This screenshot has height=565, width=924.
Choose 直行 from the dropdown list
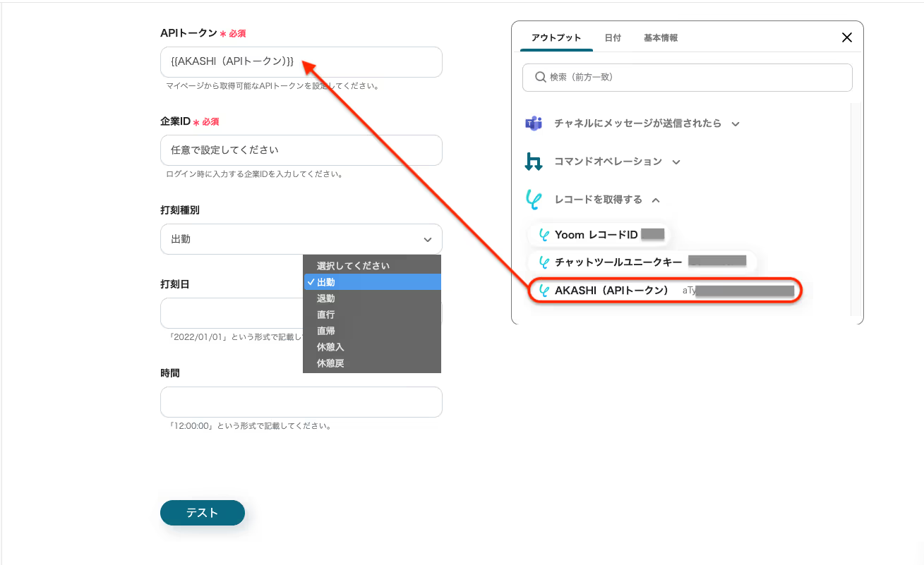click(372, 315)
